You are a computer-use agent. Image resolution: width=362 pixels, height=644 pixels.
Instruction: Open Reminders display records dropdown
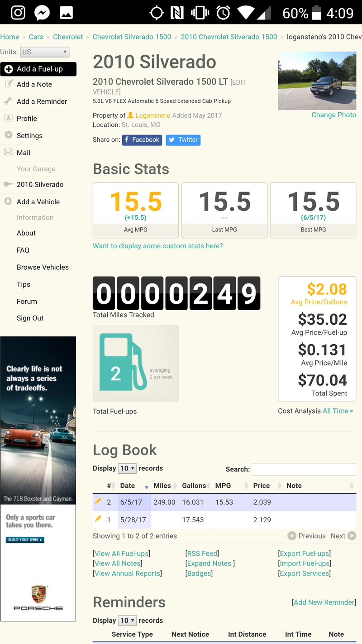tap(127, 620)
